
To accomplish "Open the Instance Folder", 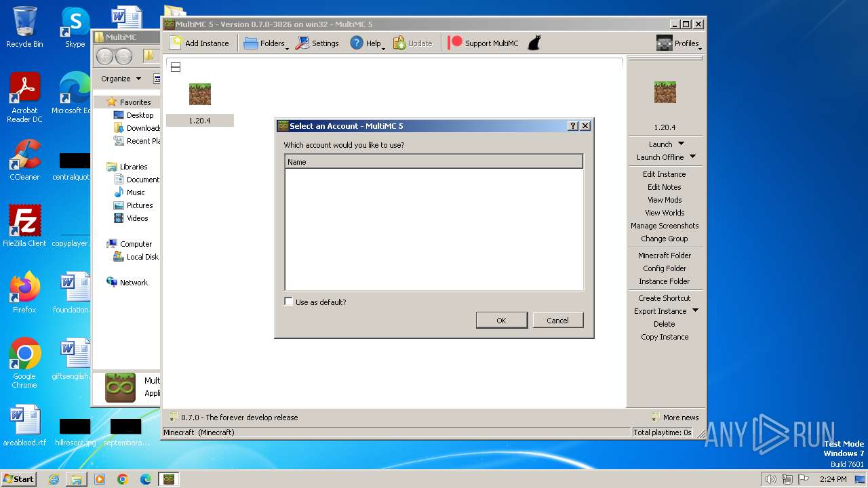I will [665, 281].
